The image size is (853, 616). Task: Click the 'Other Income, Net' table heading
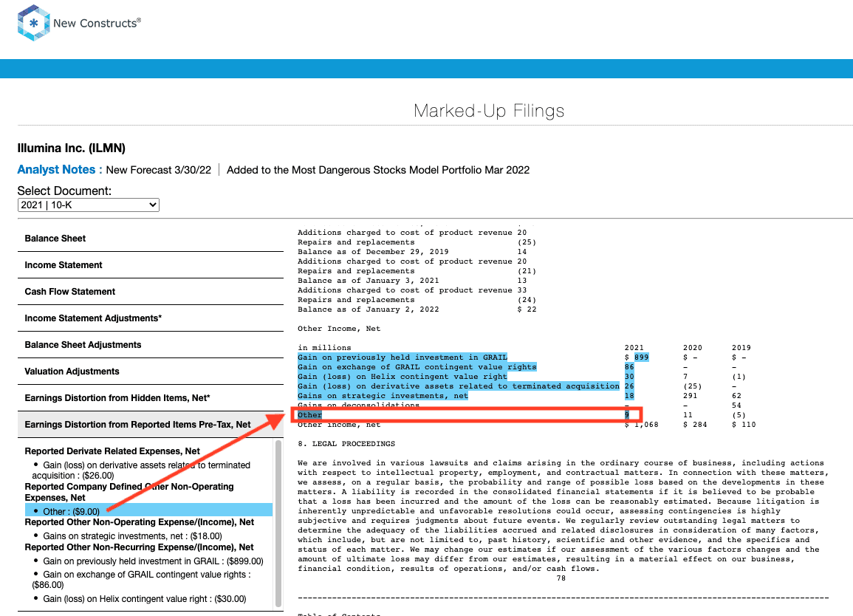click(339, 329)
